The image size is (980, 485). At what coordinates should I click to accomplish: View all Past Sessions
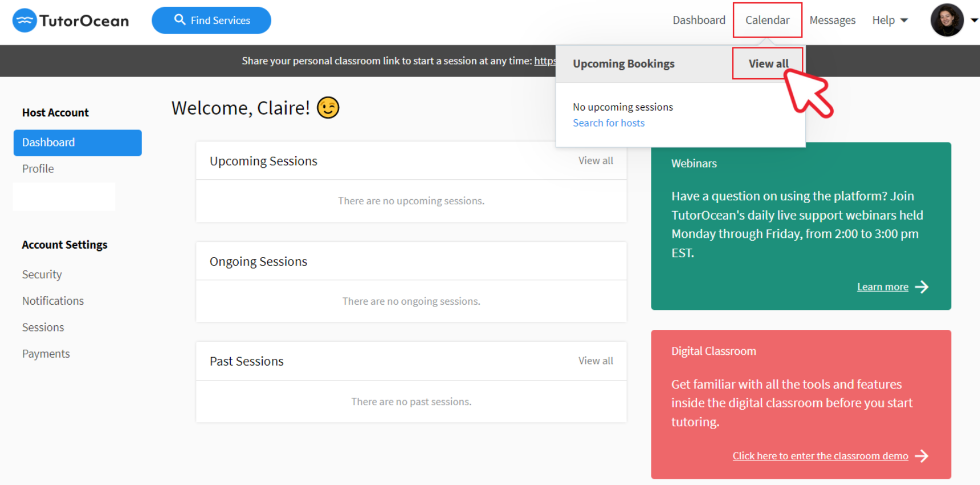click(x=595, y=361)
